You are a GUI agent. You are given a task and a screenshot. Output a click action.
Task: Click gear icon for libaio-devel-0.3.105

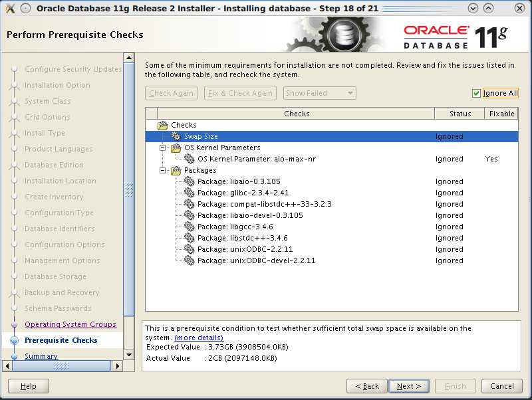coord(189,215)
